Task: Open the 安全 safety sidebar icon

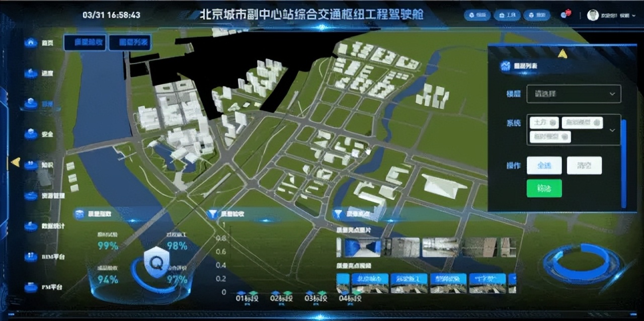Action: 31,134
